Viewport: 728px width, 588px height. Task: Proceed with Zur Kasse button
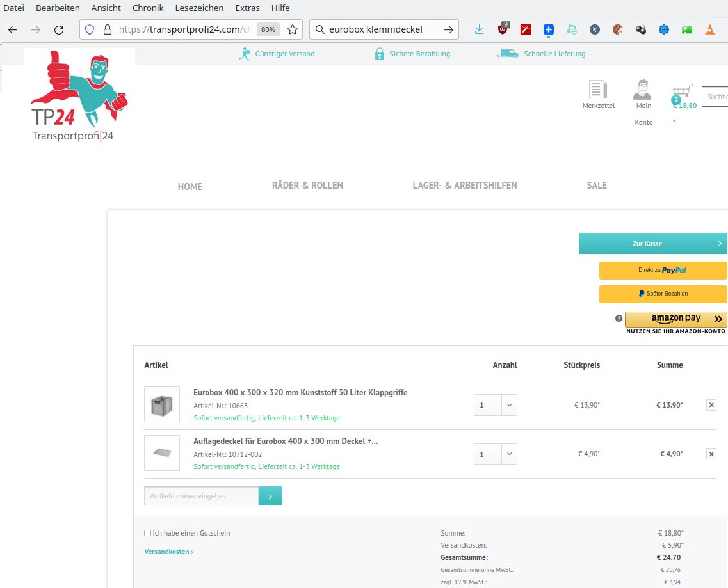pos(652,244)
